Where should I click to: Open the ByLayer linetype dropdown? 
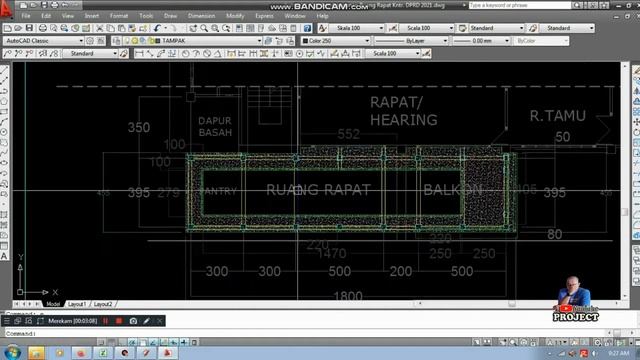tap(411, 41)
